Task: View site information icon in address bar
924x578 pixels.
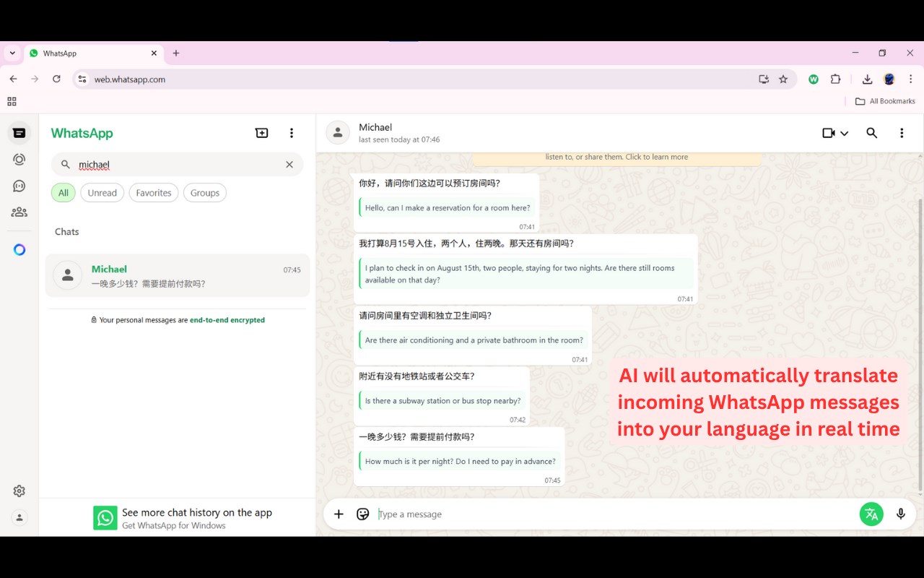Action: [82, 79]
